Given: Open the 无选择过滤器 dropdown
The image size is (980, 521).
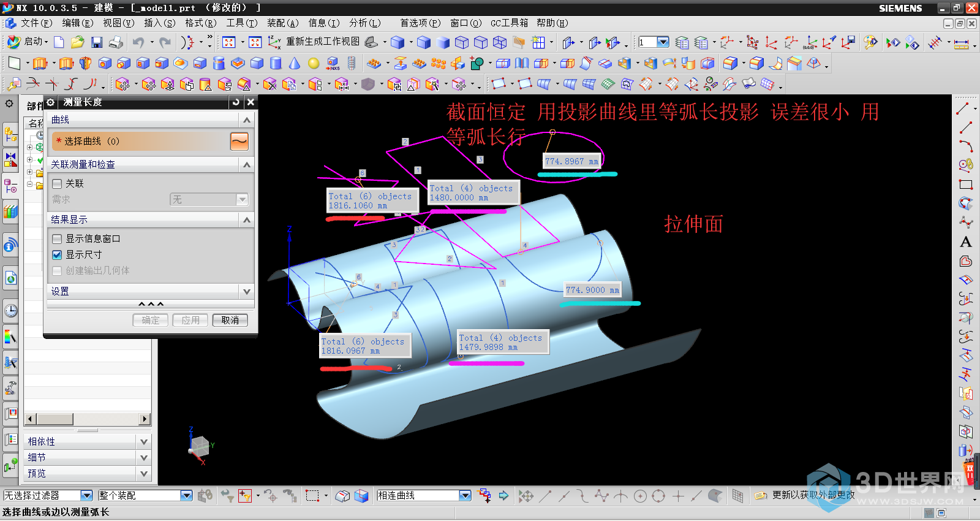Looking at the screenshot, I should point(86,495).
